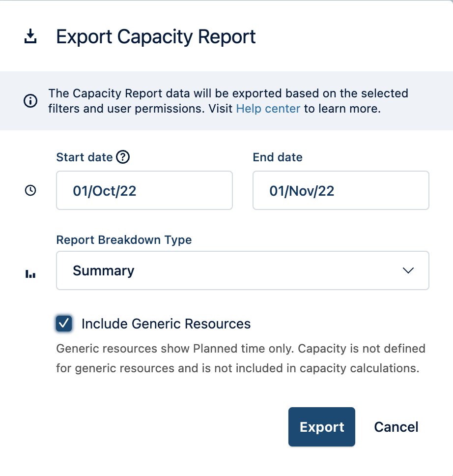Click the Report Breakdown Type label

click(124, 239)
